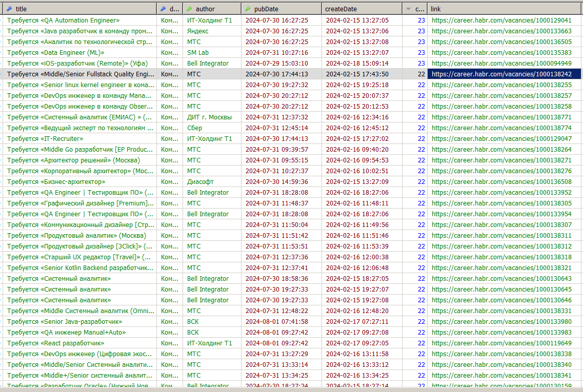Click the key icon in the d... column header

tap(163, 9)
